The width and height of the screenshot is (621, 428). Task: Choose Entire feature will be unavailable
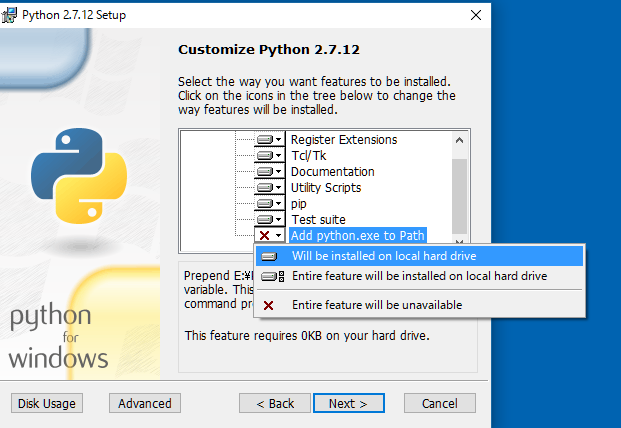419,305
